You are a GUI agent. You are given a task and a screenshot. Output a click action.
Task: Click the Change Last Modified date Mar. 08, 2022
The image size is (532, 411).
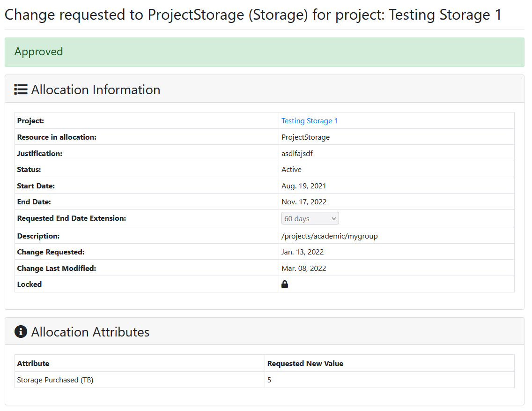point(303,269)
